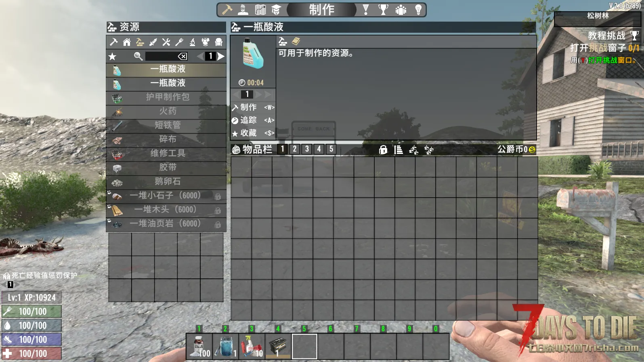Screen dimensions: 644x362
Task: Click the craft quantity number field
Action: coord(247,95)
